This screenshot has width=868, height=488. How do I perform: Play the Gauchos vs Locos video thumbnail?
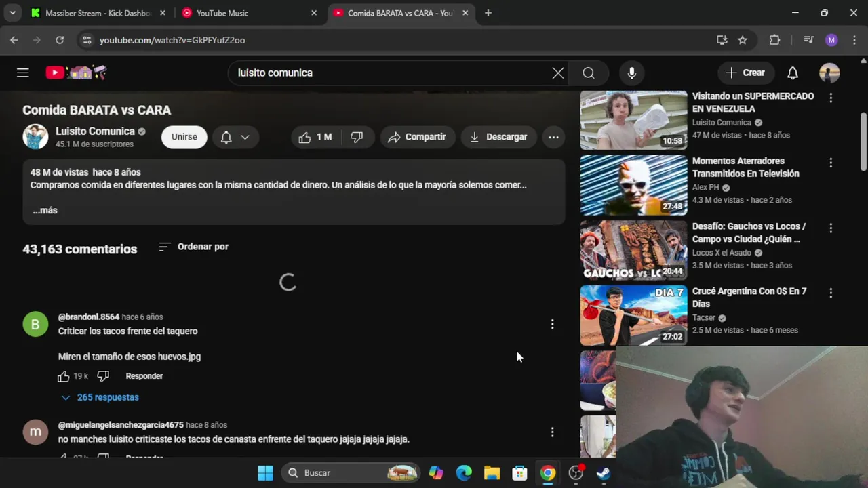633,250
